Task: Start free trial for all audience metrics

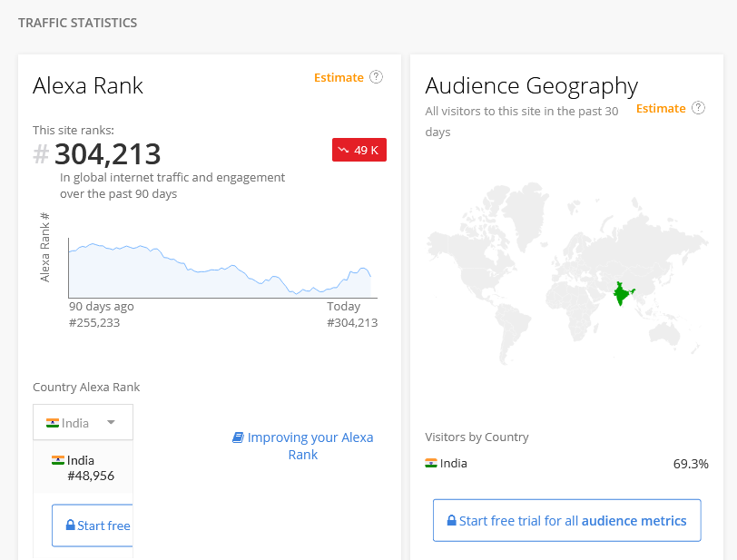Action: tap(567, 520)
